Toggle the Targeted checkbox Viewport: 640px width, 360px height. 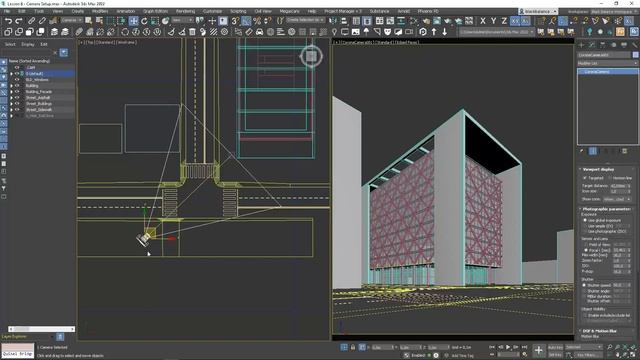(585, 178)
